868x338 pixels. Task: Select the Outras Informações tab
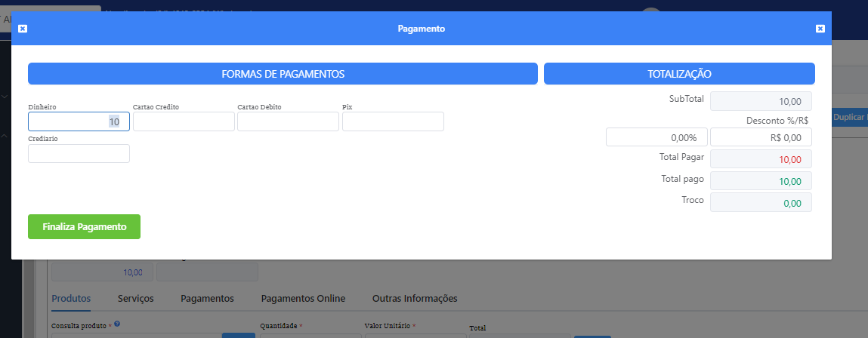tap(415, 298)
